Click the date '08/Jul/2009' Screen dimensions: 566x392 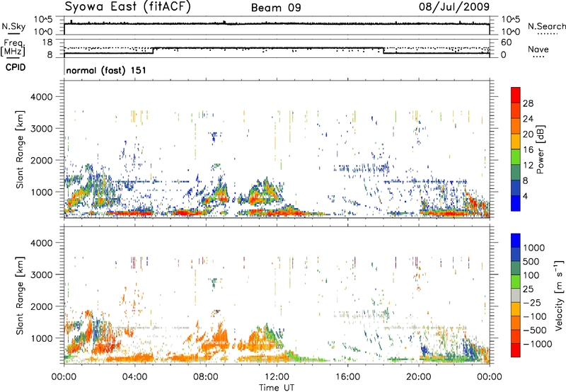454,7
